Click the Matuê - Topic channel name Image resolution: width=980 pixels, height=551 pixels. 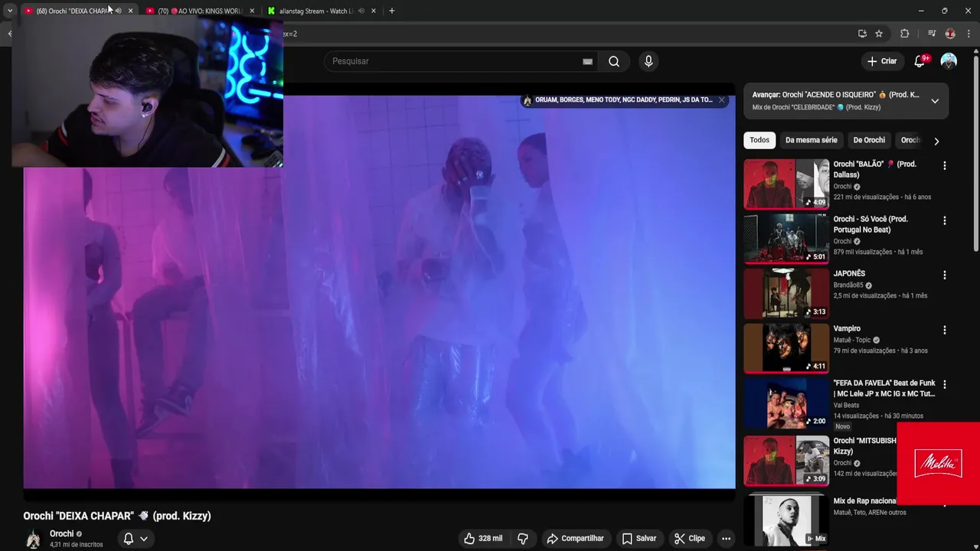(852, 341)
